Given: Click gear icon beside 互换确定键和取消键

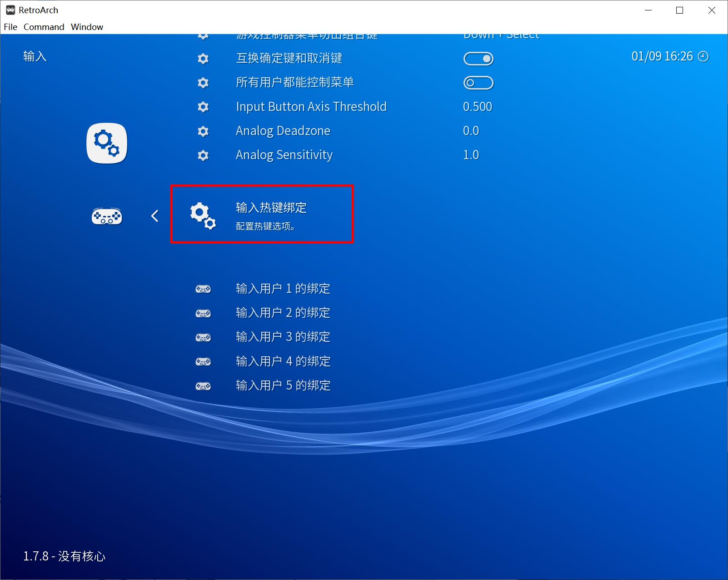Looking at the screenshot, I should pos(203,59).
